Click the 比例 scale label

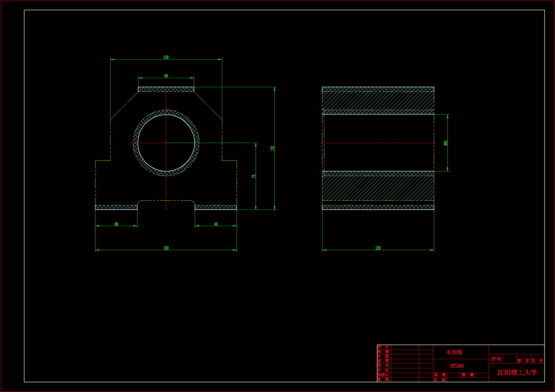coord(439,380)
